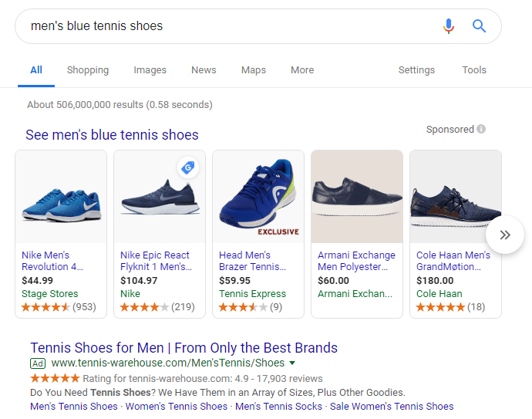
Task: Click the About 506,000,000 results text
Action: coord(120,105)
